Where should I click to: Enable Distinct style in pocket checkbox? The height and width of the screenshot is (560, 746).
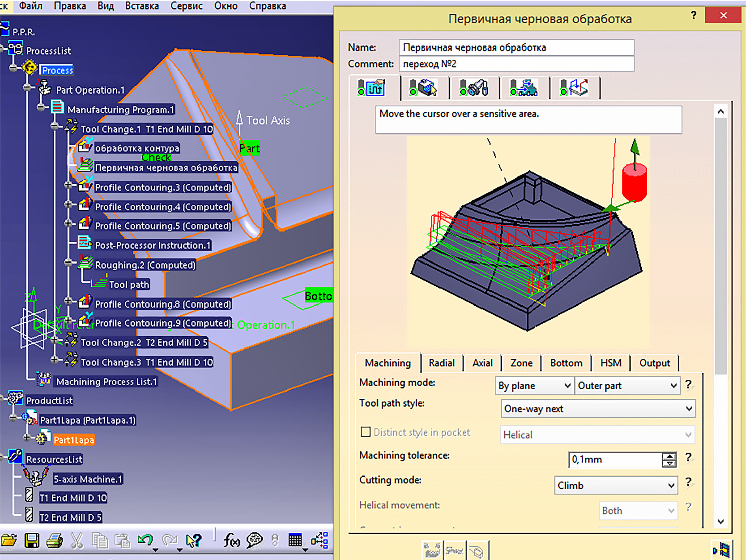click(365, 432)
